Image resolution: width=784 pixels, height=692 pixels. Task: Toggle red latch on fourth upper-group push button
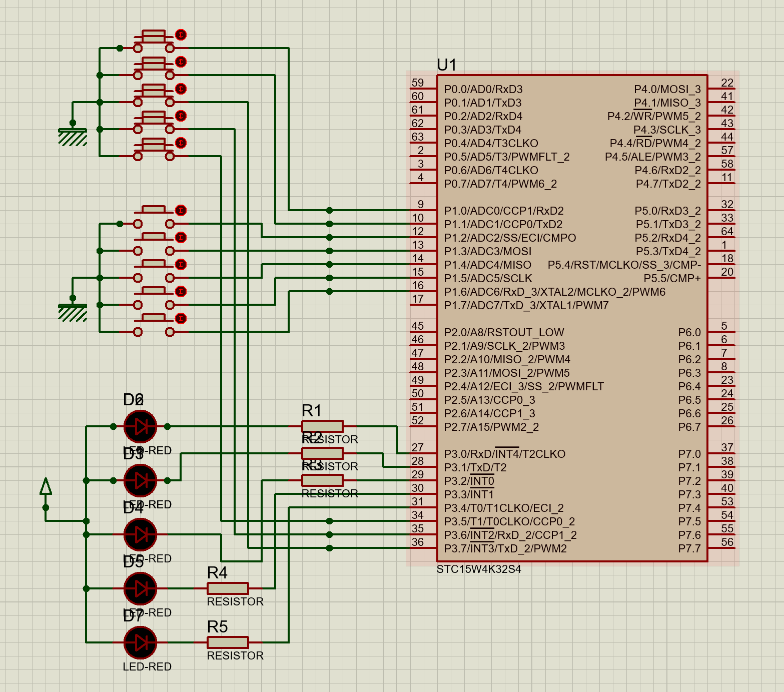coord(181,116)
